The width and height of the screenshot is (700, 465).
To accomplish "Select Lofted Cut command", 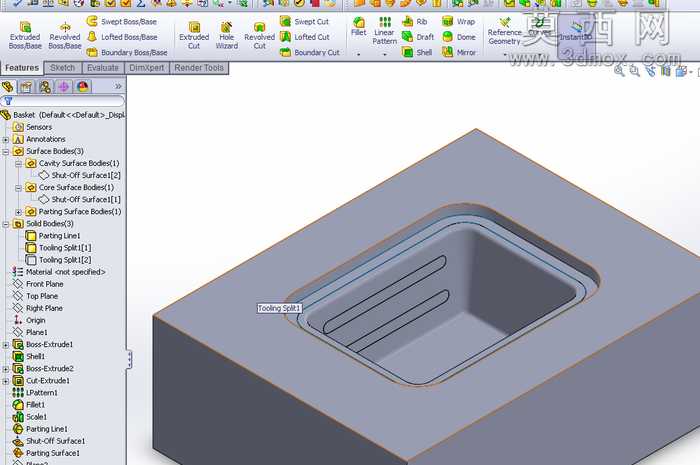I will click(305, 37).
